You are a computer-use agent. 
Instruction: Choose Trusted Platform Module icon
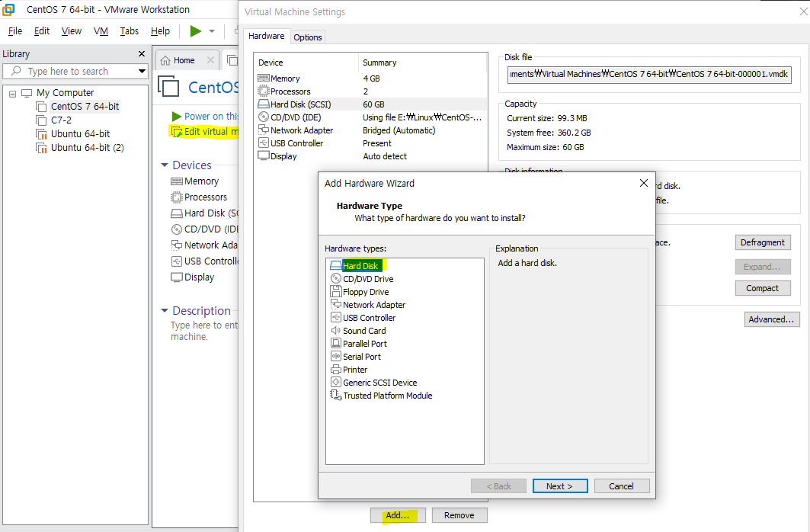click(x=336, y=395)
